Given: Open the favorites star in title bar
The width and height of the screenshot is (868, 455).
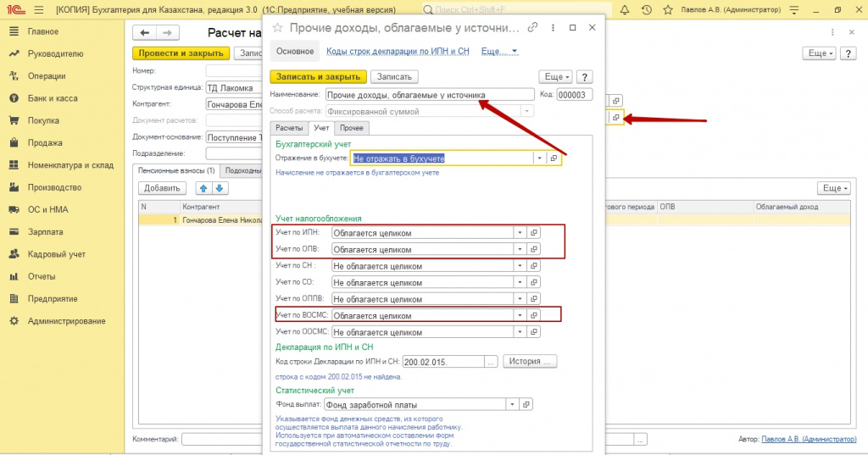Looking at the screenshot, I should pos(668,10).
